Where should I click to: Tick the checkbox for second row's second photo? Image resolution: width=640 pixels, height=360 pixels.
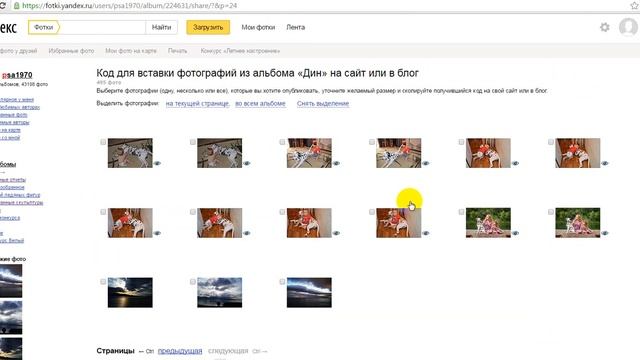(193, 212)
